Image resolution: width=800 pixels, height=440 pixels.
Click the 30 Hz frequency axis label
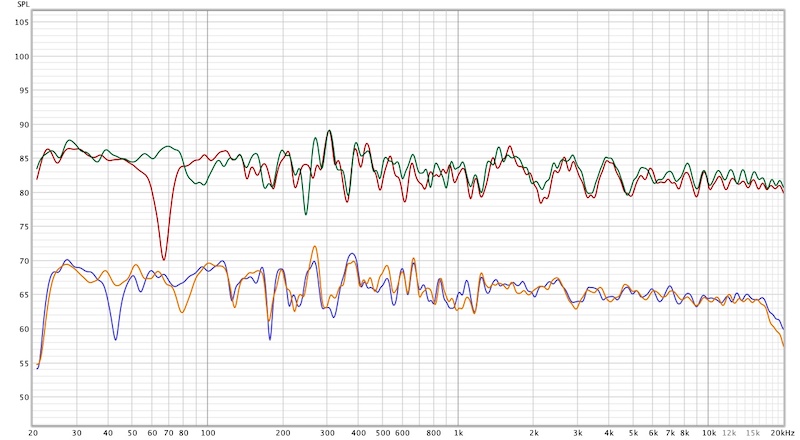[x=77, y=433]
